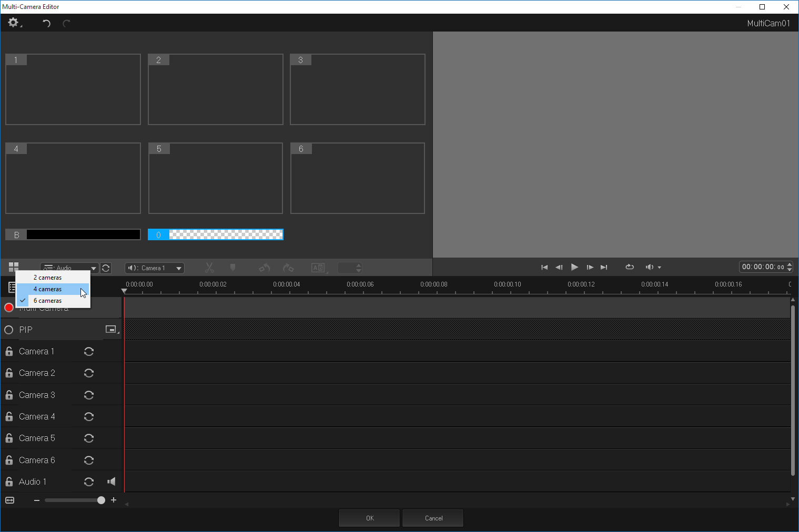Select camera 2 preview pane
The height and width of the screenshot is (532, 799).
(x=216, y=89)
